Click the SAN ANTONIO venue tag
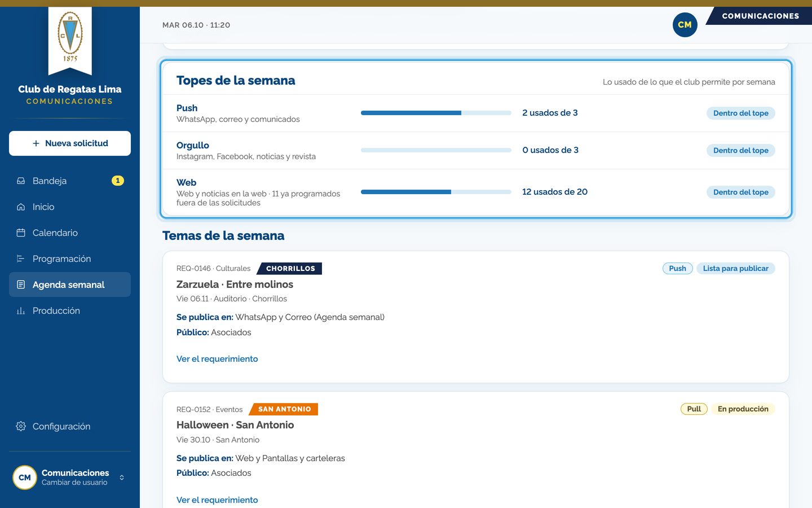Screen dimensions: 812x508 [284, 409]
